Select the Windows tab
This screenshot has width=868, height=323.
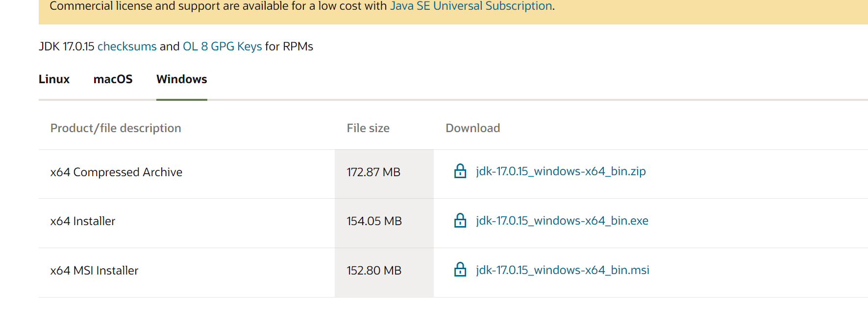182,79
